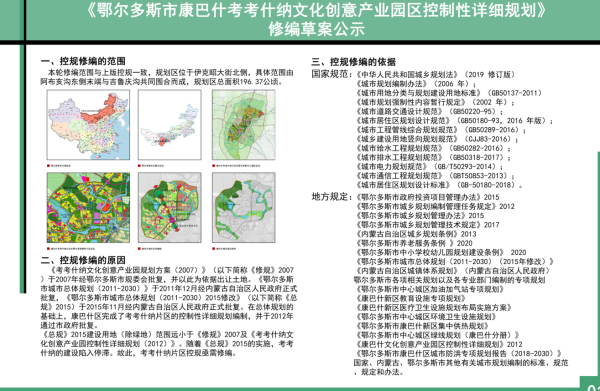Select the green circular city location map
Screen dimensions: 600x391
pos(244,125)
